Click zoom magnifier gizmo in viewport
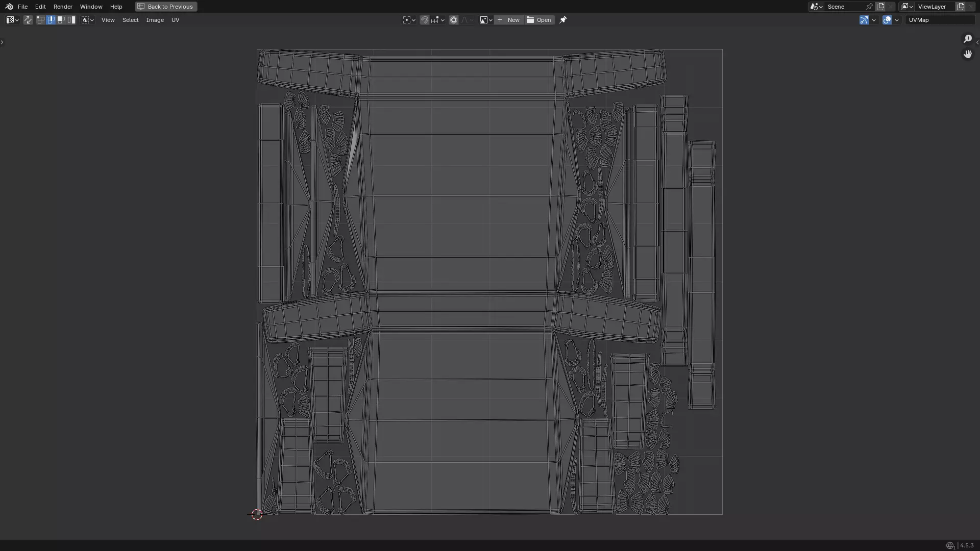The height and width of the screenshot is (551, 980). [968, 39]
